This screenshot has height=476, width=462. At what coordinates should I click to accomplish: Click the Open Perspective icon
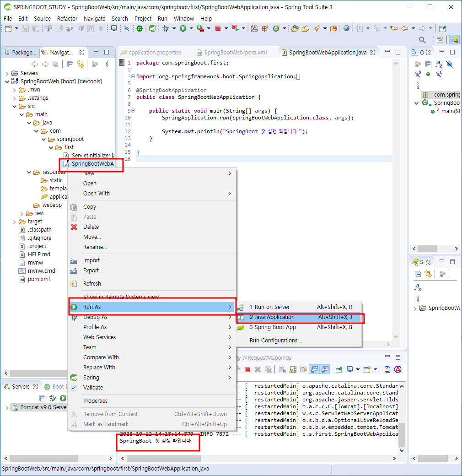[x=440, y=40]
